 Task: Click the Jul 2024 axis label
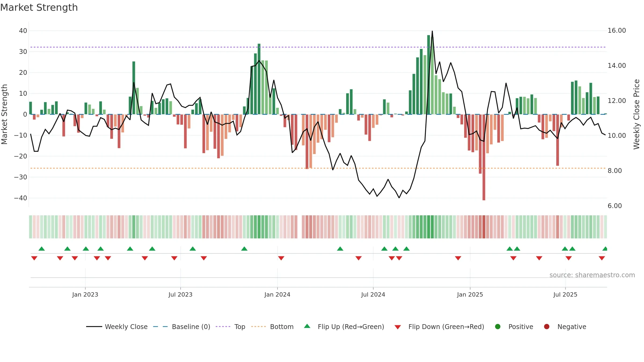[373, 294]
